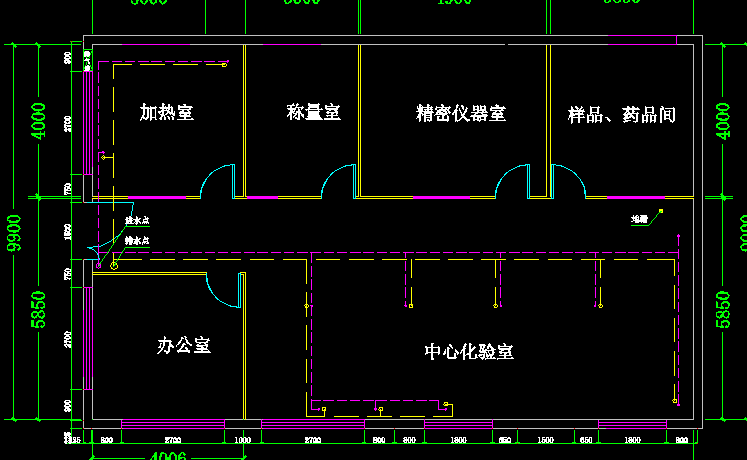Select the magenta circular water supply point symbol
The image size is (747, 460).
[99, 266]
